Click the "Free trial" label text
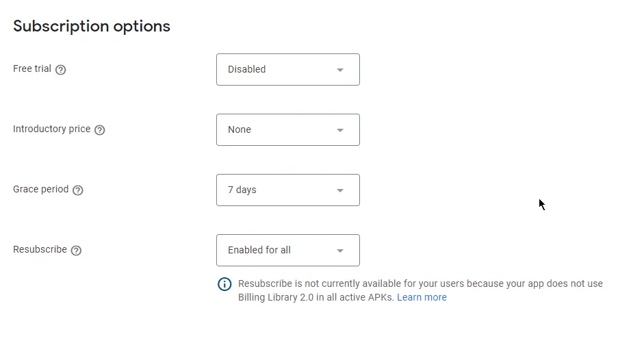This screenshot has height=354, width=644. pos(32,69)
